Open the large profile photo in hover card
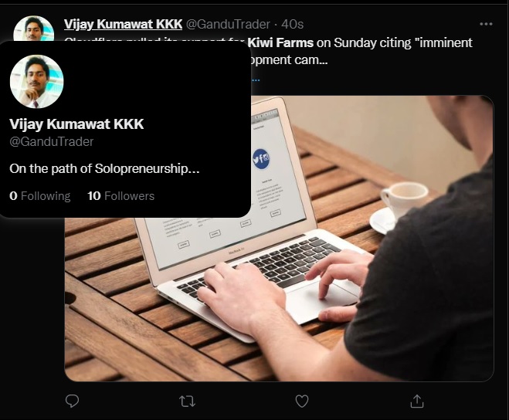 tap(36, 82)
